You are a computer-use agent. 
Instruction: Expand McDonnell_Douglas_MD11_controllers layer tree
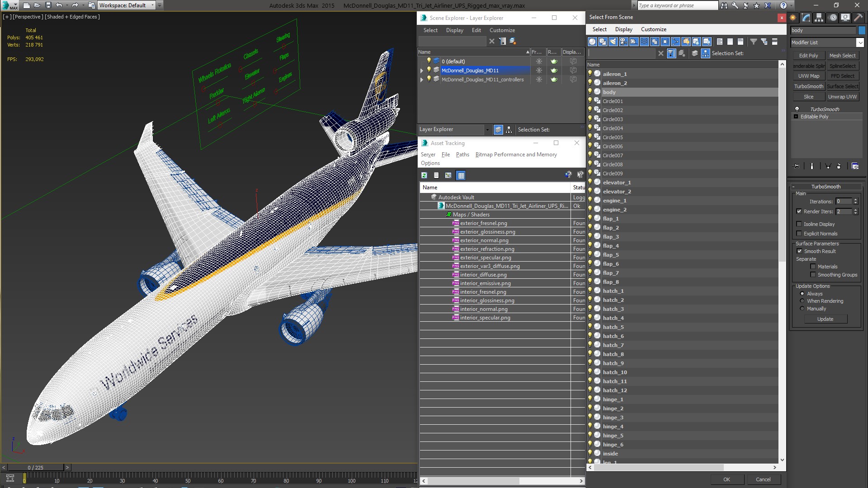[422, 80]
